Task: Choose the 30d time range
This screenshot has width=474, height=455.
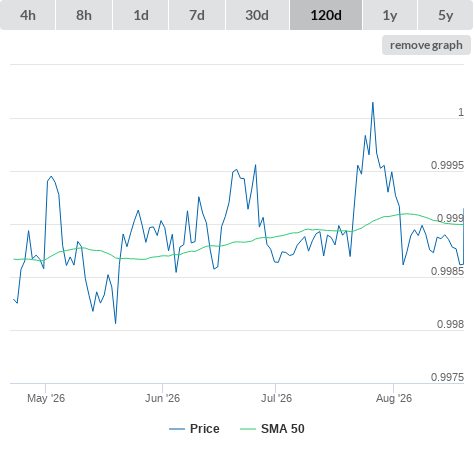Action: click(257, 15)
